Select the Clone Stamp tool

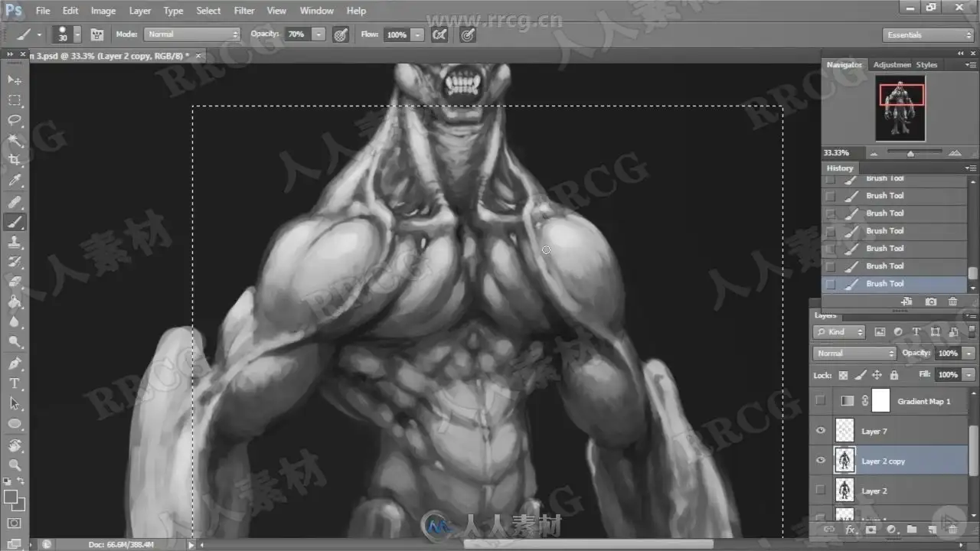point(15,243)
